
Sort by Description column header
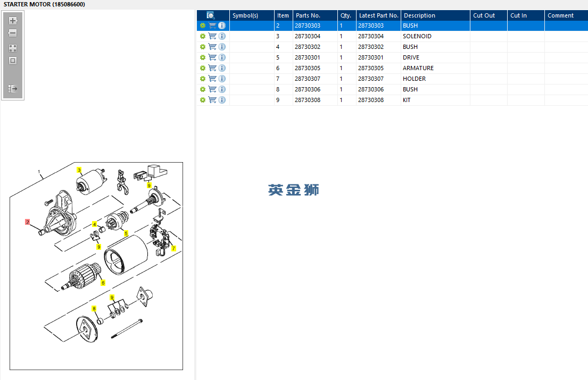click(435, 15)
